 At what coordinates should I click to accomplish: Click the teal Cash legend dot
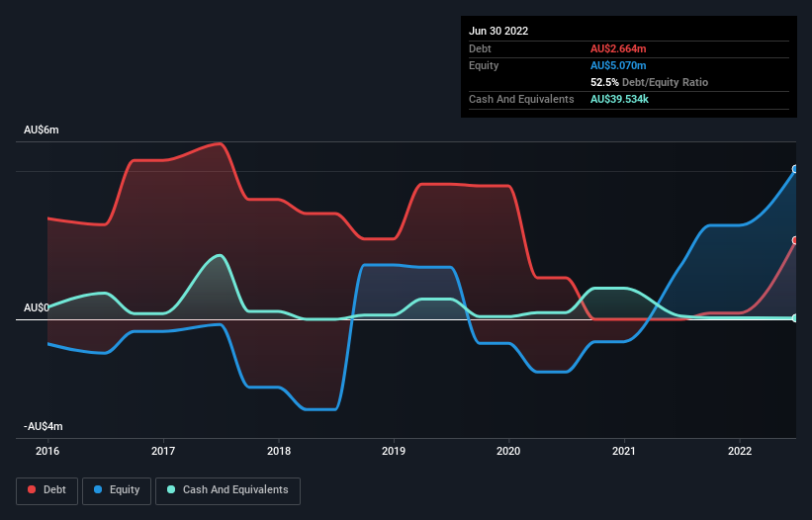(x=171, y=489)
